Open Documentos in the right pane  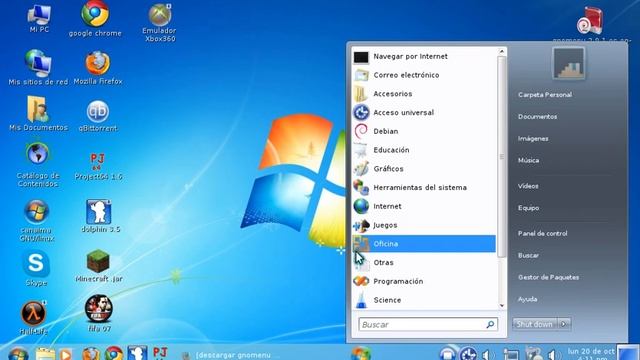538,117
